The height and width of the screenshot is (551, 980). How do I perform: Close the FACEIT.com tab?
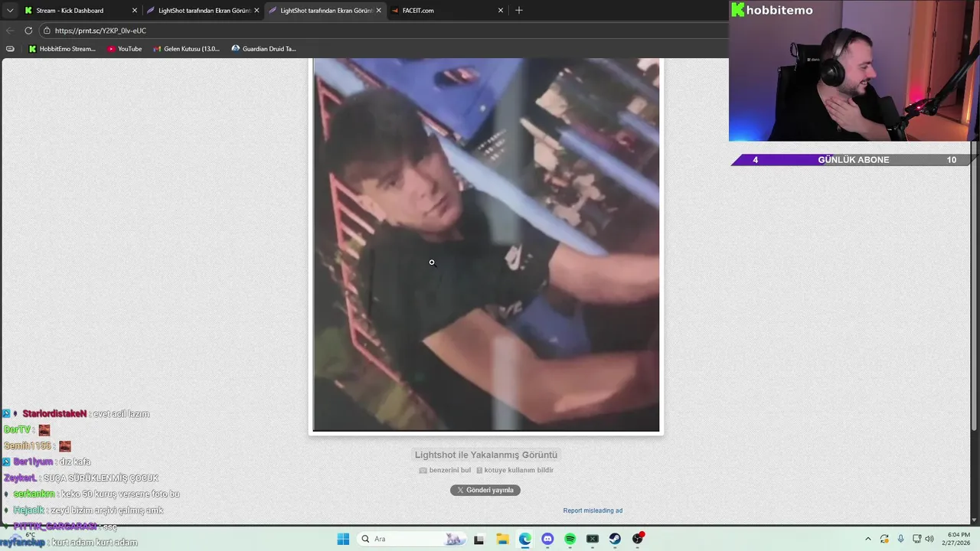tap(501, 11)
